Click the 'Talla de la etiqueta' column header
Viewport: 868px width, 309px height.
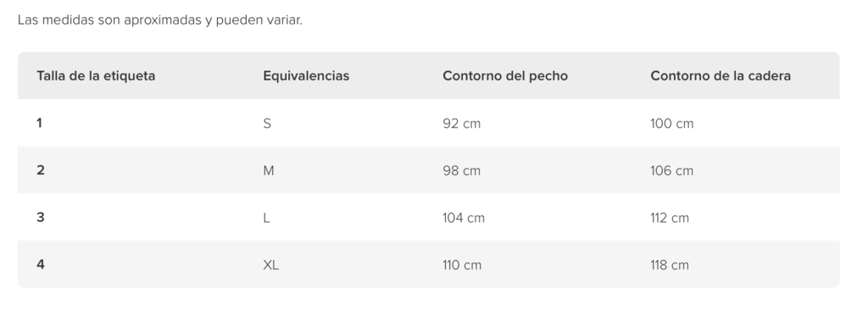96,75
